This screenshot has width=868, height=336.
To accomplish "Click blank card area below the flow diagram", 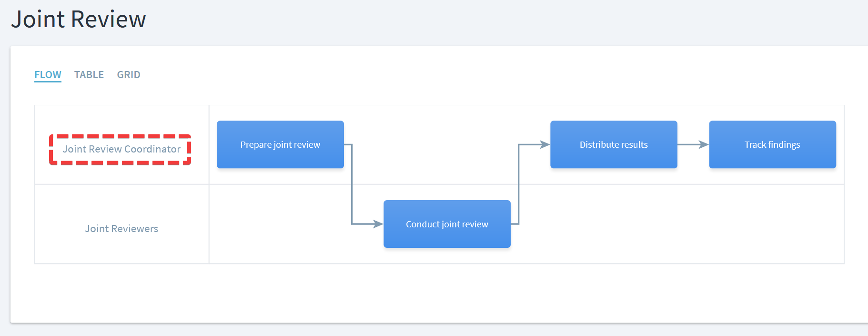I will tap(429, 293).
